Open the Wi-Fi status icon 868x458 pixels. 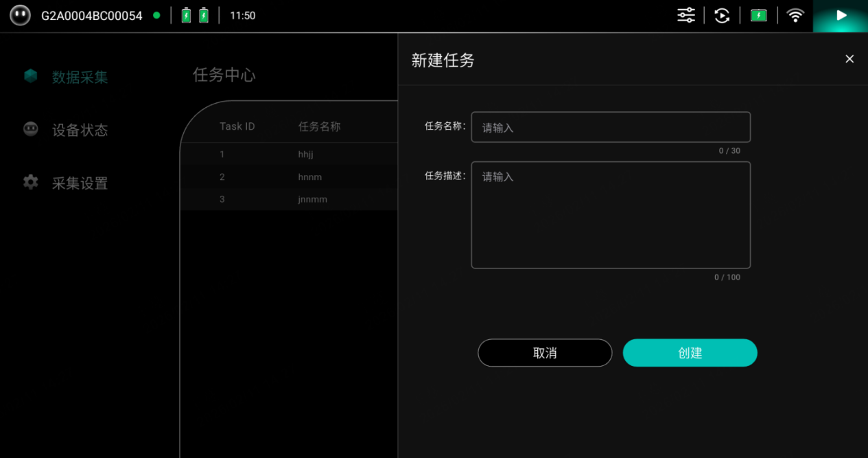click(795, 15)
